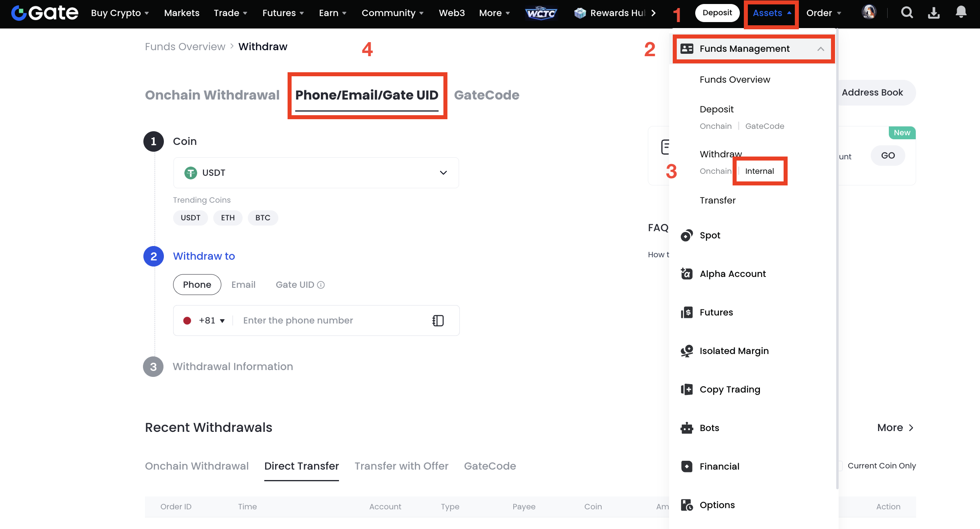
Task: Select the Phone withdraw option
Action: tap(197, 285)
